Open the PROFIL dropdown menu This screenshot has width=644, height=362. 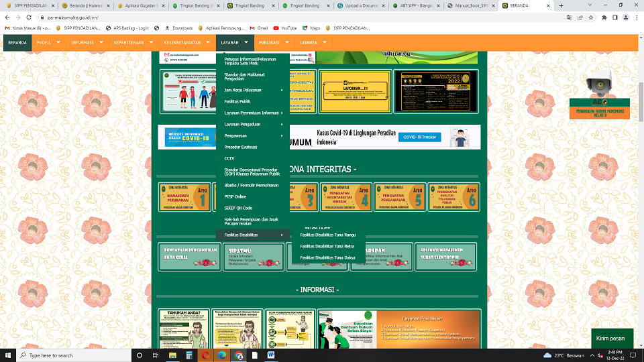[x=48, y=42]
